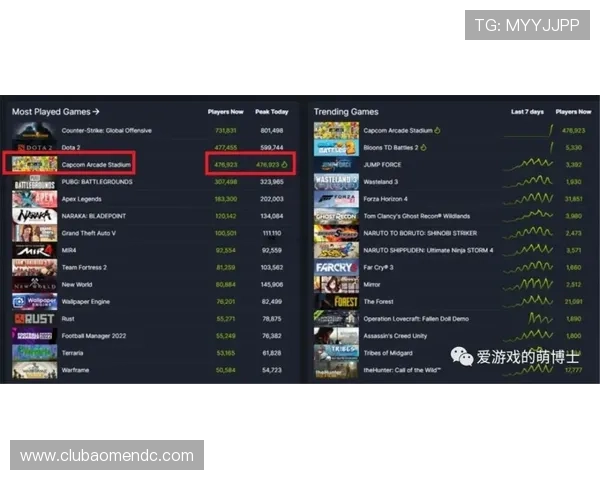Open Grand Theft Auto V row
Image resolution: width=600 pixels, height=480 pixels.
point(88,233)
